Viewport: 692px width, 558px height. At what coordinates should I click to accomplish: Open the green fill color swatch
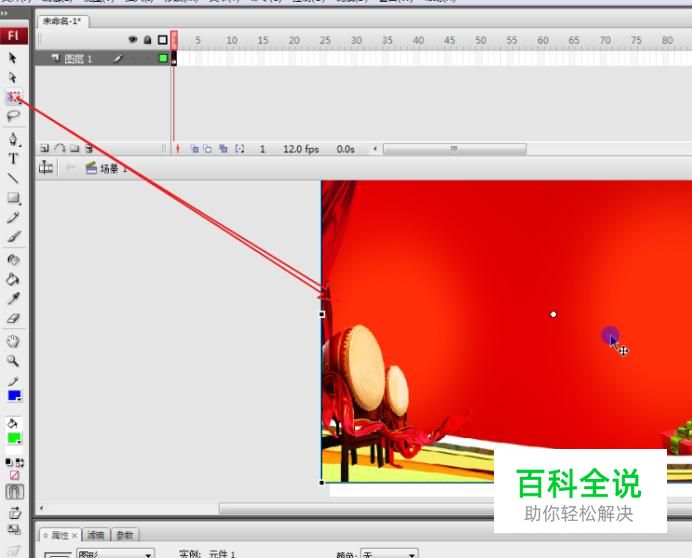[x=14, y=438]
